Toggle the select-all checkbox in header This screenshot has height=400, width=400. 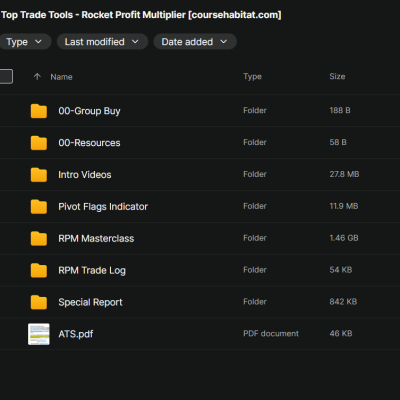click(6, 76)
